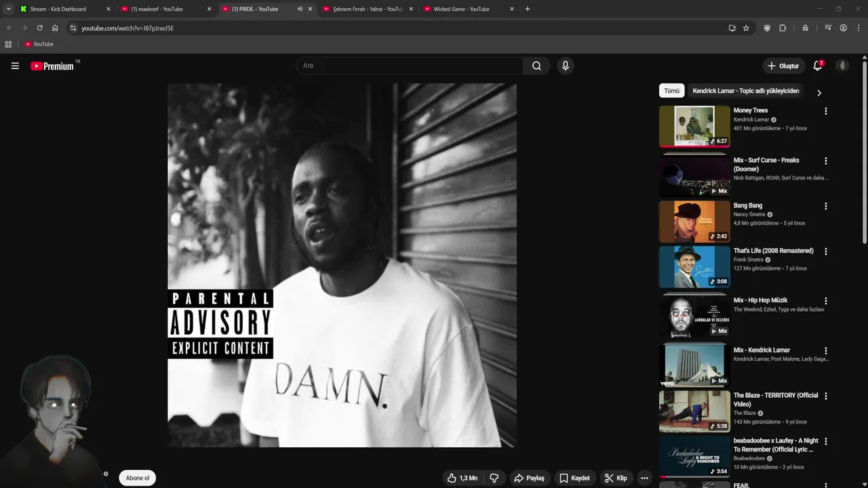Open the Chrome profile icon

844,28
